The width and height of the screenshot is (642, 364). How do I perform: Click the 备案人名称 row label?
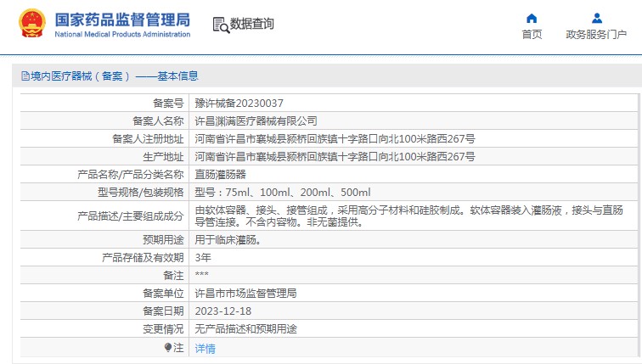coord(158,121)
